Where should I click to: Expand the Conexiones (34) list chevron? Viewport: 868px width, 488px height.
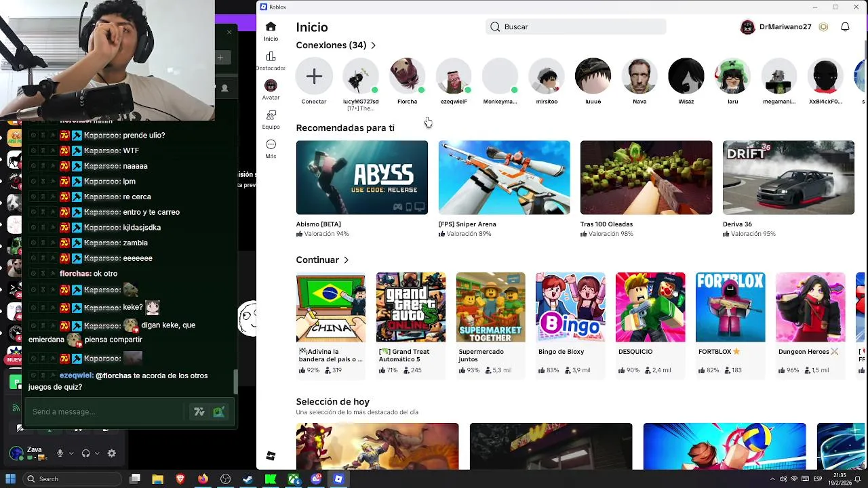click(x=373, y=45)
